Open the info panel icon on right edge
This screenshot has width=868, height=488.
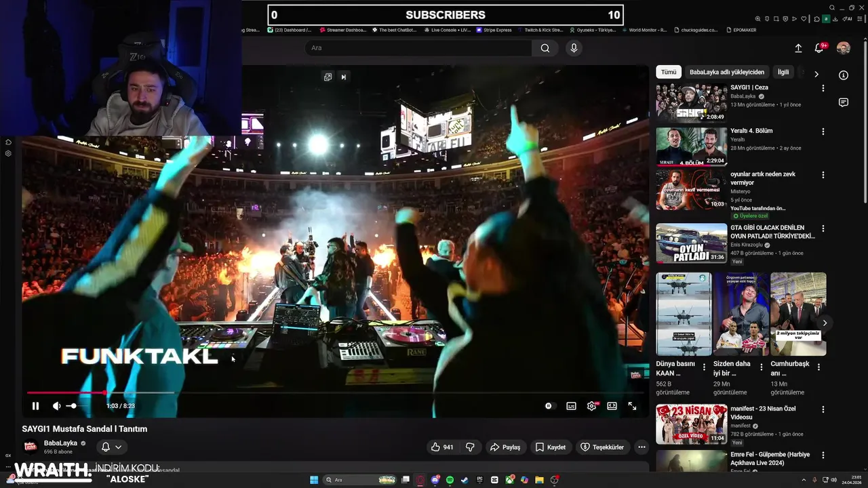point(844,75)
